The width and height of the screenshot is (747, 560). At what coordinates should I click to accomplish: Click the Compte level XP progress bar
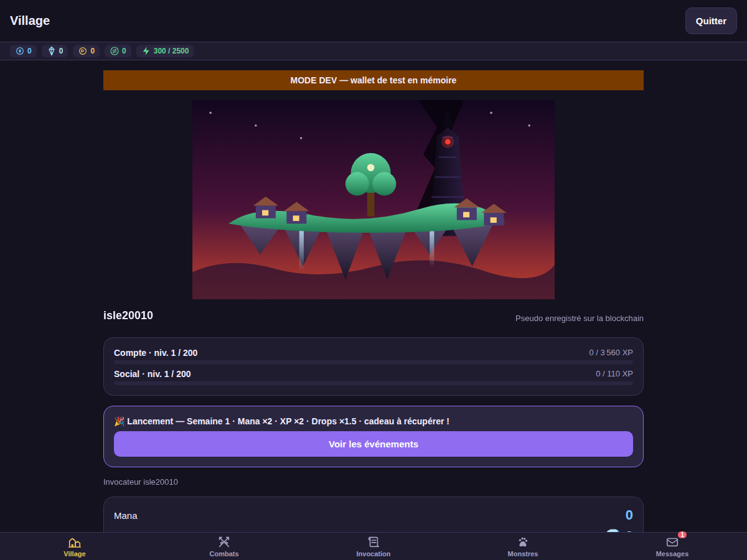click(x=374, y=362)
